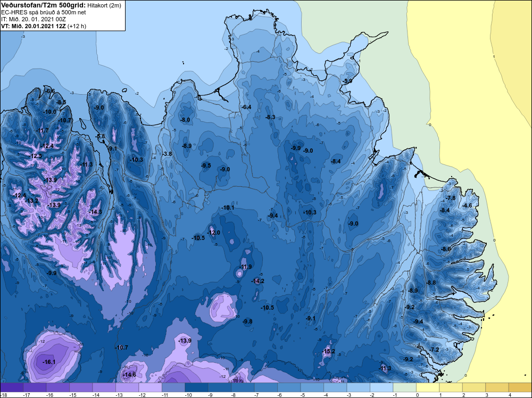532x398 pixels.
Task: Select the -14.3 temperature value
Action: pos(95,212)
